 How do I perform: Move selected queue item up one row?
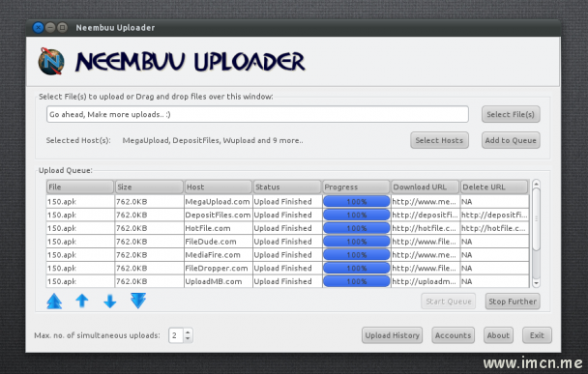coord(82,301)
